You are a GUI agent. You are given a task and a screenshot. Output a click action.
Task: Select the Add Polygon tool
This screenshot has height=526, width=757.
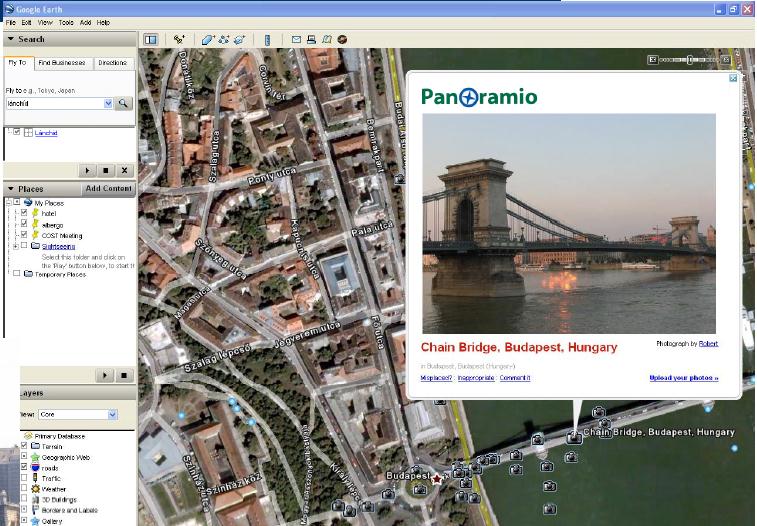(x=208, y=40)
